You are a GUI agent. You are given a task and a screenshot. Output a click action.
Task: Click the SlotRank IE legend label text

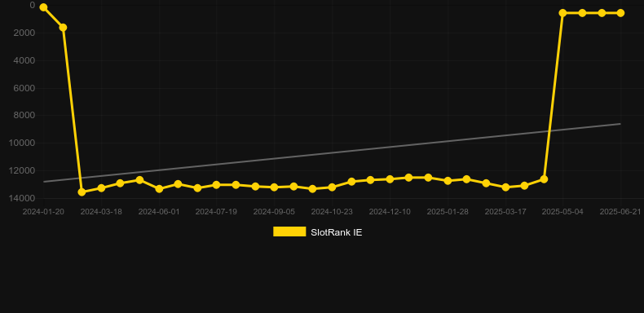337,232
